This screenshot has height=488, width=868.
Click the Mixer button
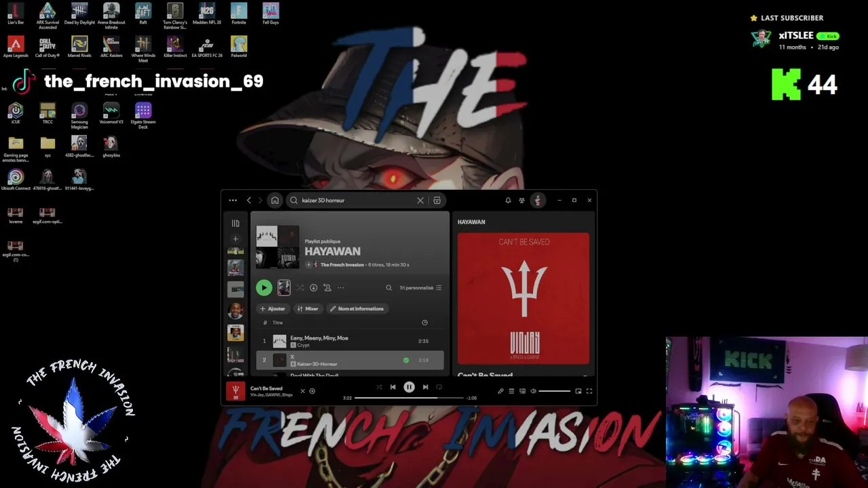coord(308,309)
